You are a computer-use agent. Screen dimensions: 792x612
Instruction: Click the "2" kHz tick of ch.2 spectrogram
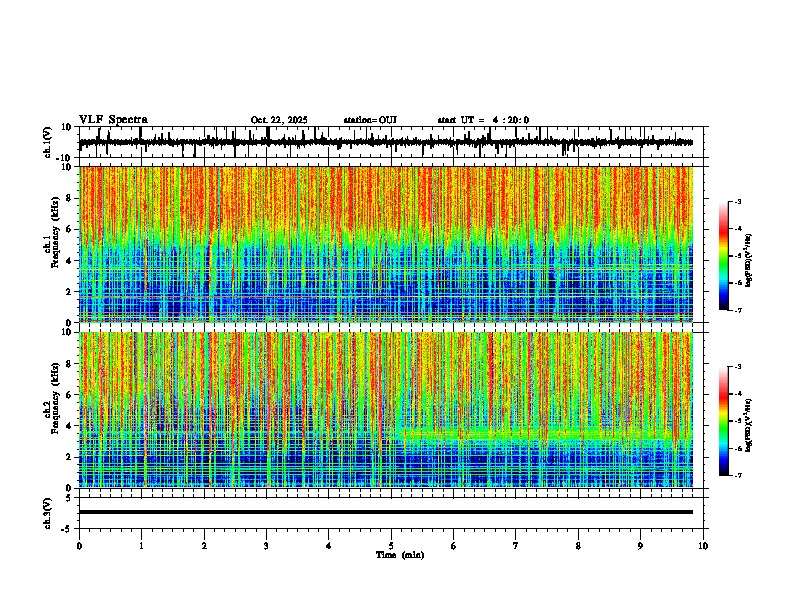tap(70, 457)
